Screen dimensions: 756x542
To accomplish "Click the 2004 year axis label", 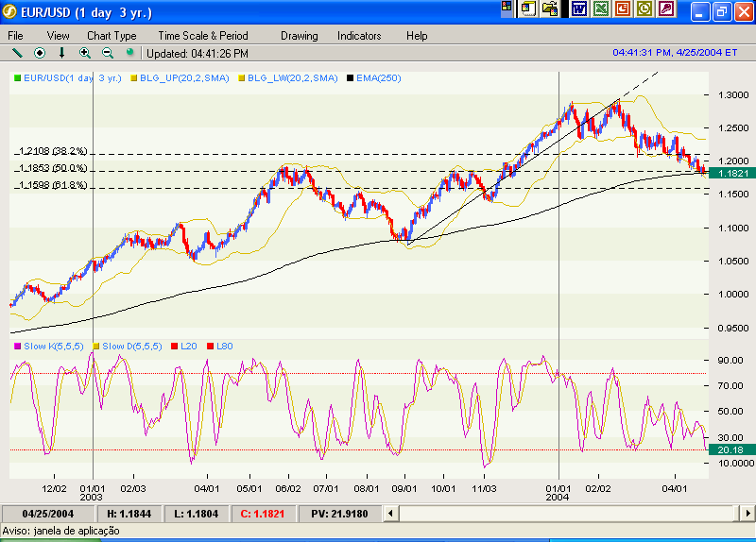I will point(557,497).
